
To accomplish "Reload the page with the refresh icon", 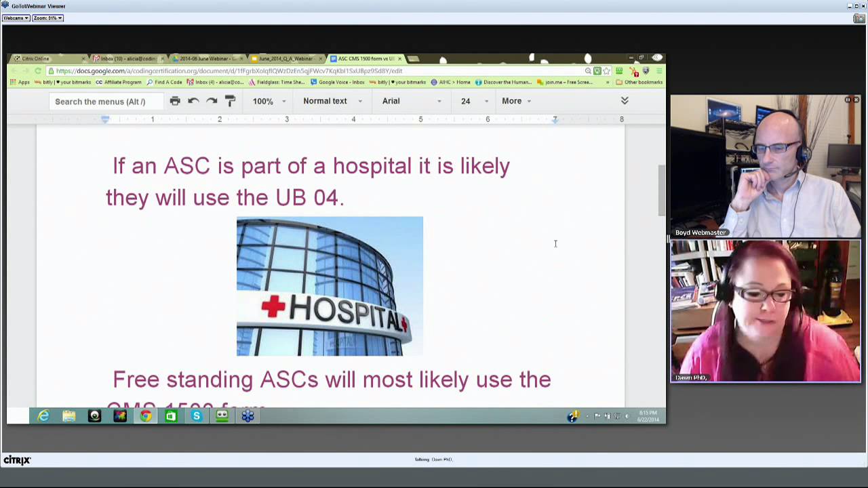I will [38, 70].
